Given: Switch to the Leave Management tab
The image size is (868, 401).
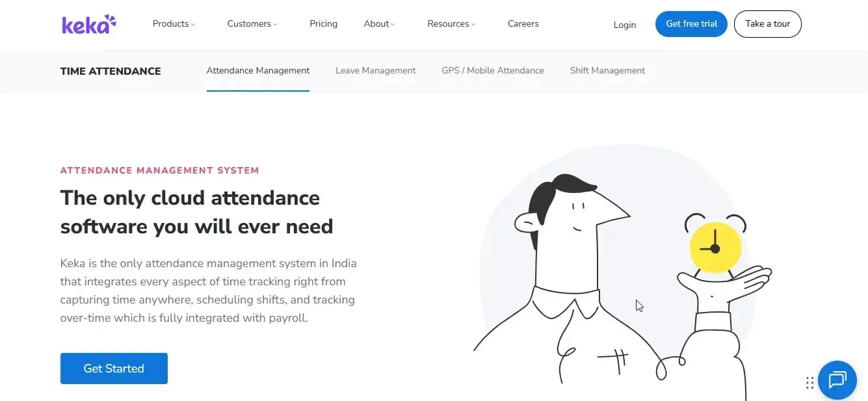Looking at the screenshot, I should click(375, 71).
